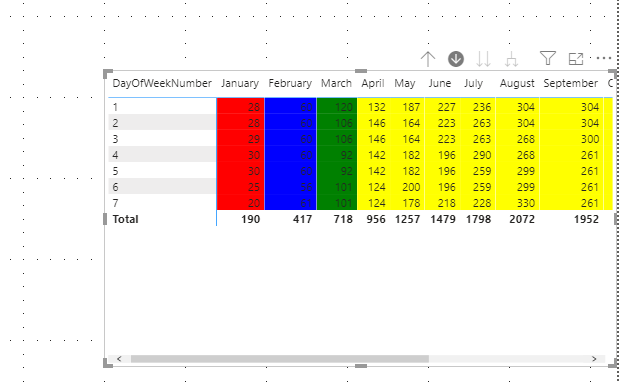Open the More options ellipsis menu
Image resolution: width=629 pixels, height=382 pixels.
point(603,58)
